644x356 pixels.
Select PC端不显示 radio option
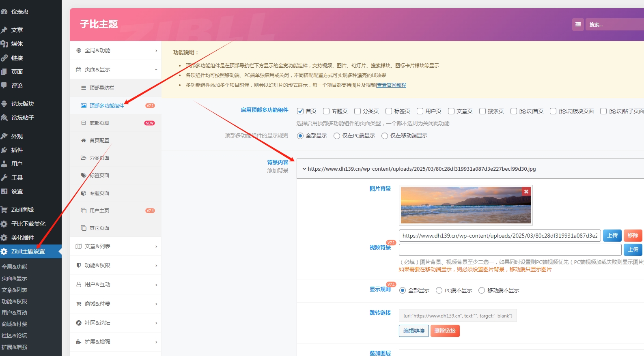pos(439,290)
